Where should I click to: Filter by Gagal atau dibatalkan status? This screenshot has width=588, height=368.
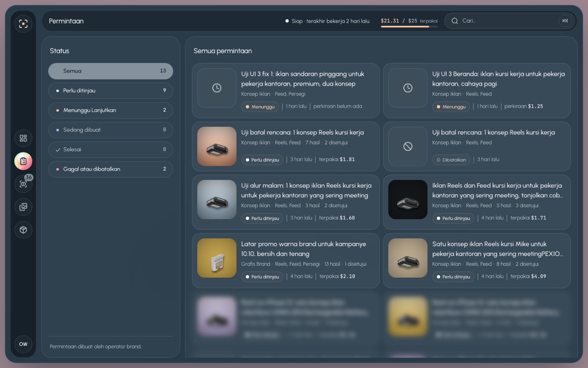pos(110,169)
